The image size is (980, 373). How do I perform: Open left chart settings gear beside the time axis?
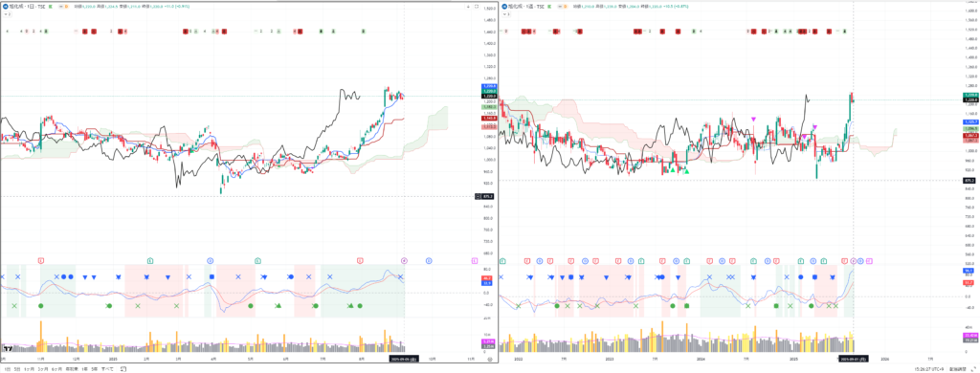pos(491,359)
